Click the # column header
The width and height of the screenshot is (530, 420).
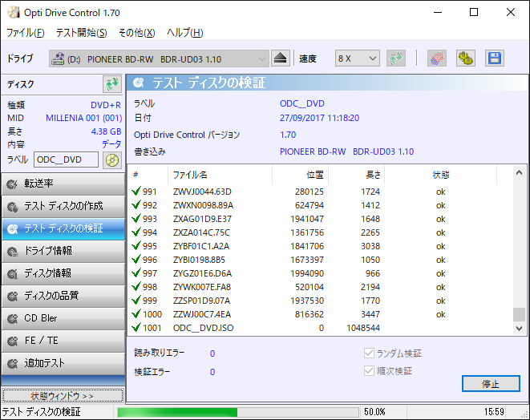tap(148, 175)
